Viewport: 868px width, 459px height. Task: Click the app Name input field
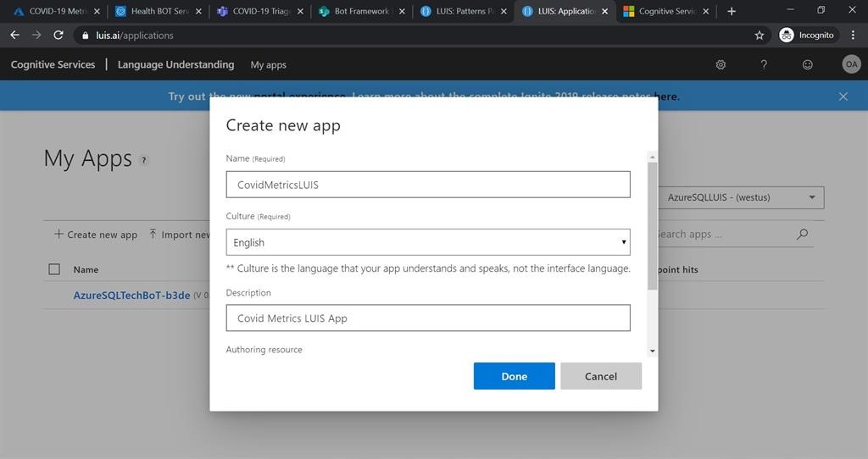pyautogui.click(x=428, y=185)
